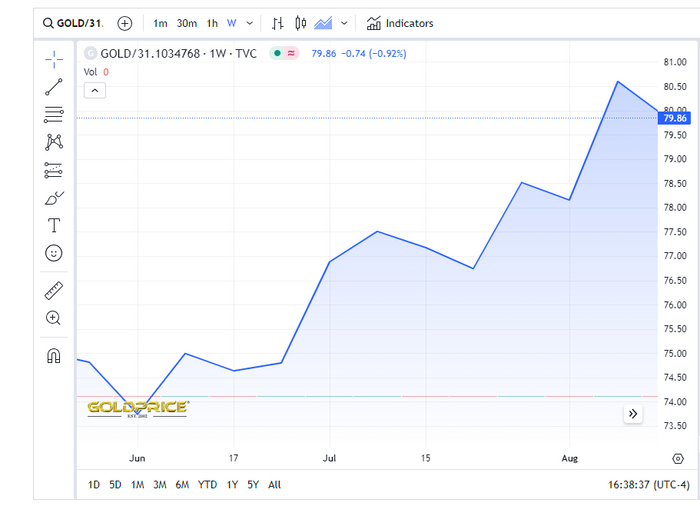The image size is (700, 506).
Task: Open the emoji sticker tool
Action: pos(54,253)
